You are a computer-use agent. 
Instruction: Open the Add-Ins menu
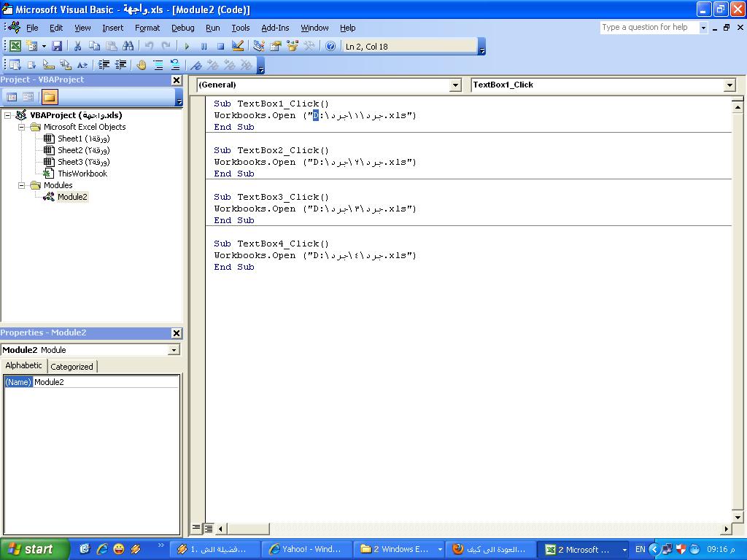pos(275,28)
